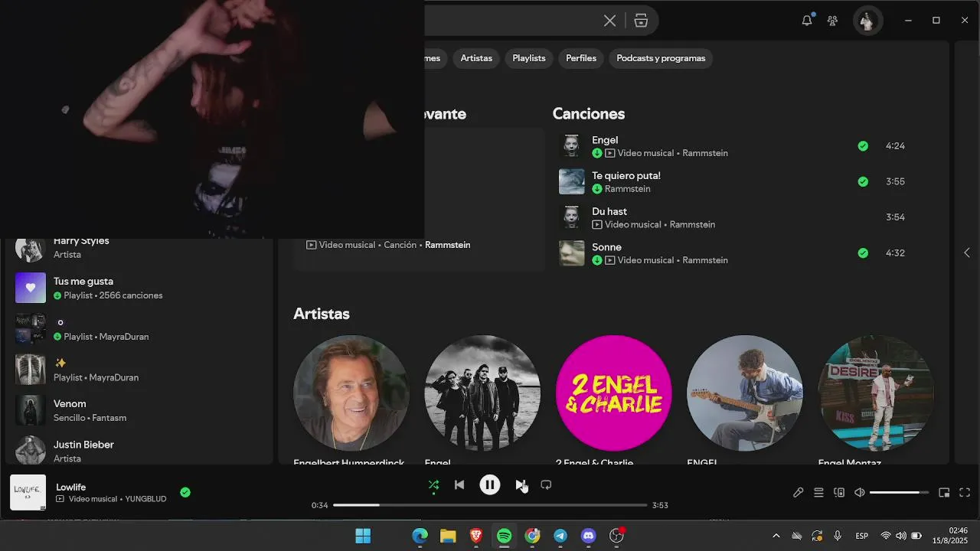The height and width of the screenshot is (551, 980).
Task: Open the Engel band artist picture
Action: [x=482, y=393]
